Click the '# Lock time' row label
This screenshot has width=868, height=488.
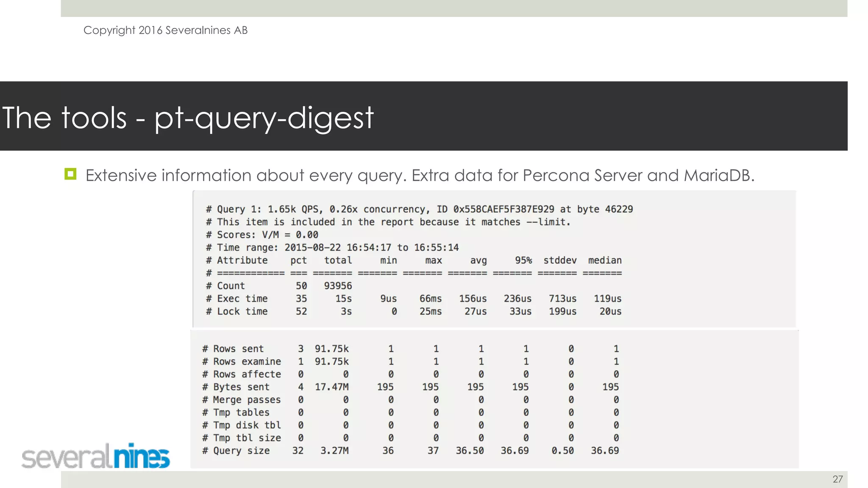[x=237, y=311]
